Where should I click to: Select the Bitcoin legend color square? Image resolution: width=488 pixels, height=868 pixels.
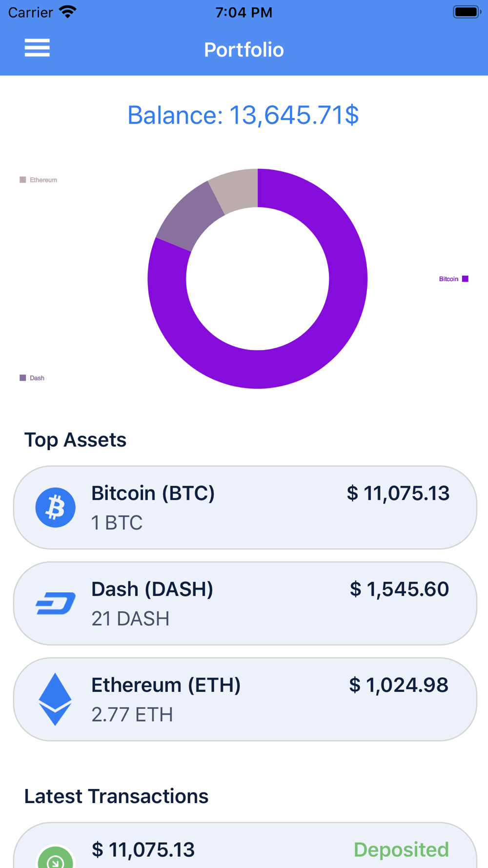tap(465, 279)
